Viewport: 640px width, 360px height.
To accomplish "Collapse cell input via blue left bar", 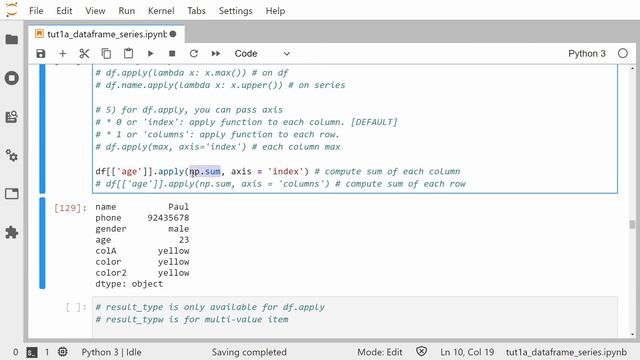I will [x=42, y=129].
